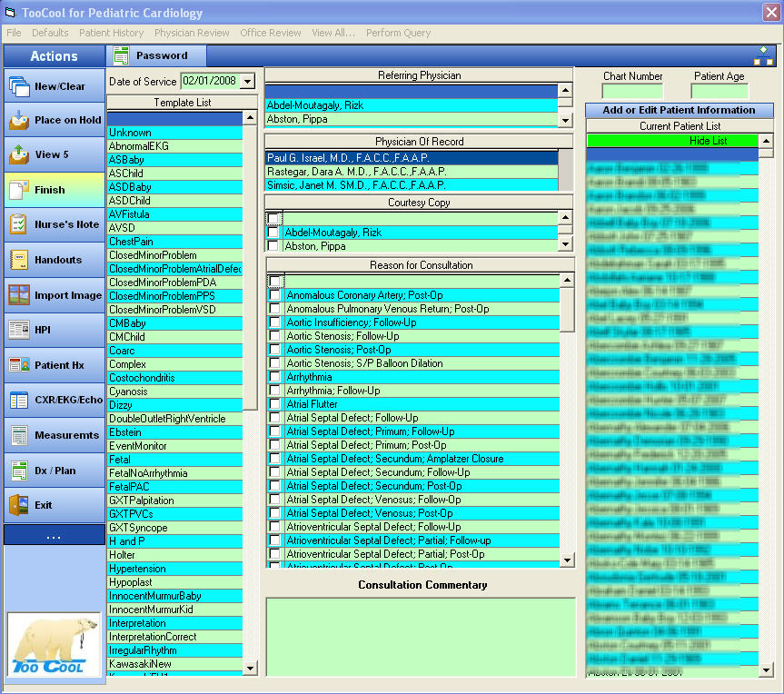Click the Reason for Consultation scrollbar thumb
Image resolution: width=784 pixels, height=694 pixels.
tap(567, 310)
